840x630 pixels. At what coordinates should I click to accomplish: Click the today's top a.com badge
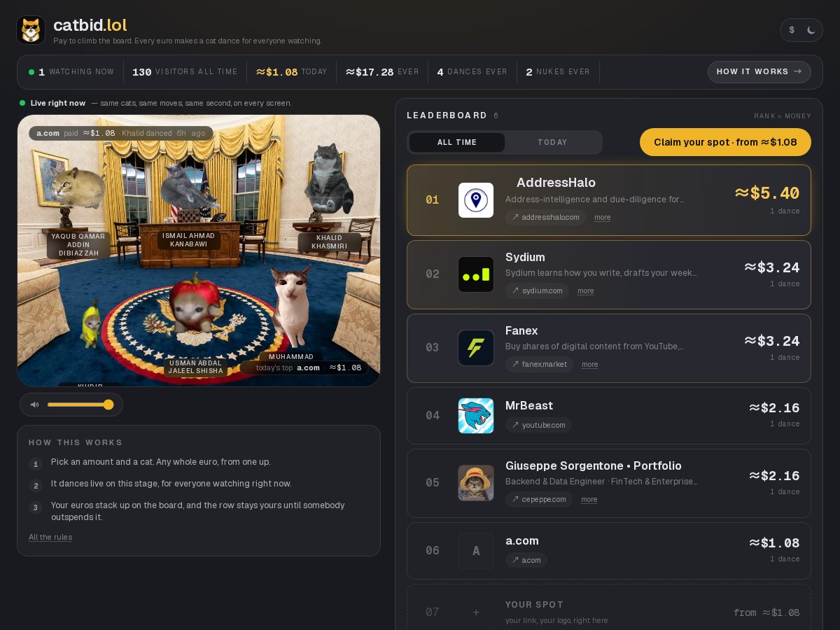(304, 367)
